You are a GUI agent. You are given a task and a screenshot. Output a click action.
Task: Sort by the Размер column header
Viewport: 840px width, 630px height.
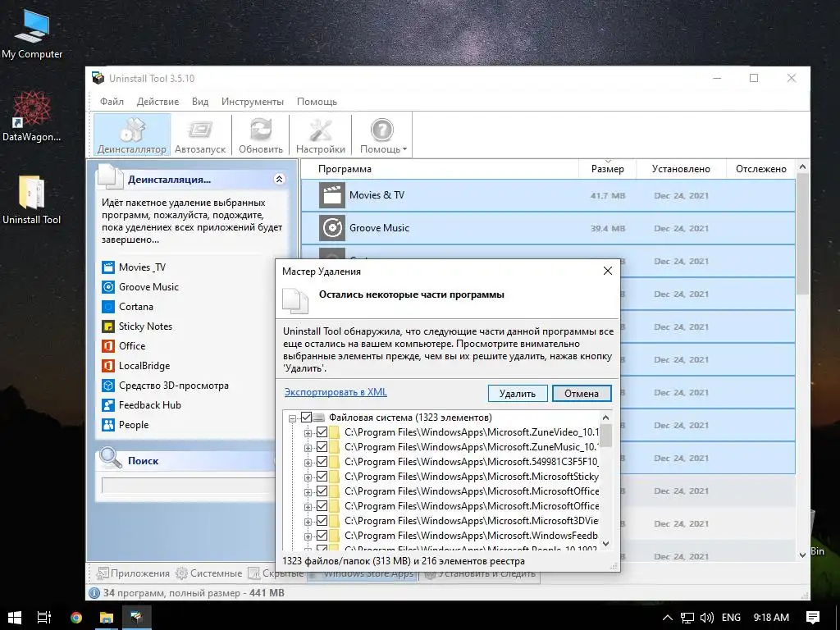607,169
